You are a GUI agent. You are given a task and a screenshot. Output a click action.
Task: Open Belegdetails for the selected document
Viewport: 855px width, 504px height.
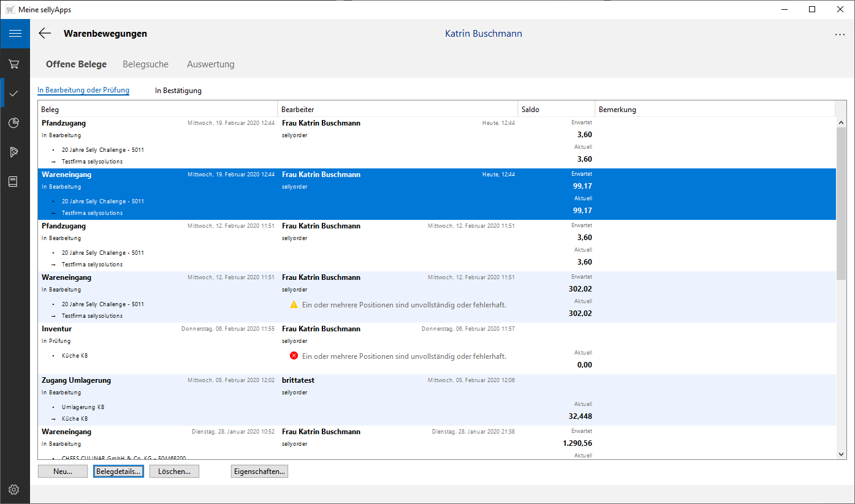[x=118, y=471]
